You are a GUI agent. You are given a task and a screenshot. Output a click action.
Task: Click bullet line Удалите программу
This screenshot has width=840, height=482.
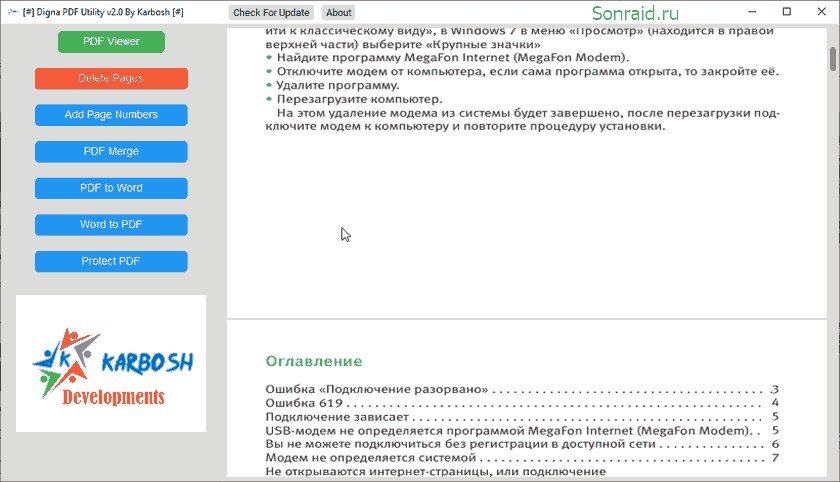click(333, 86)
